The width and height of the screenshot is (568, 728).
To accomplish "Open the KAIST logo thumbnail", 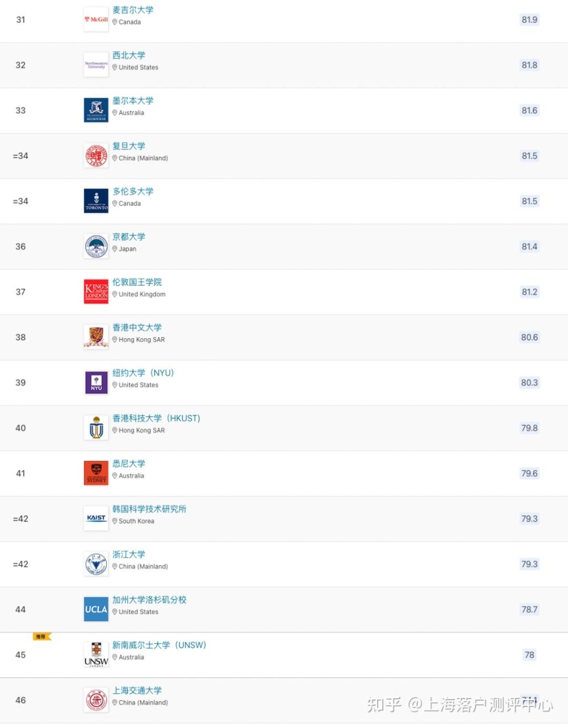I will [x=96, y=518].
